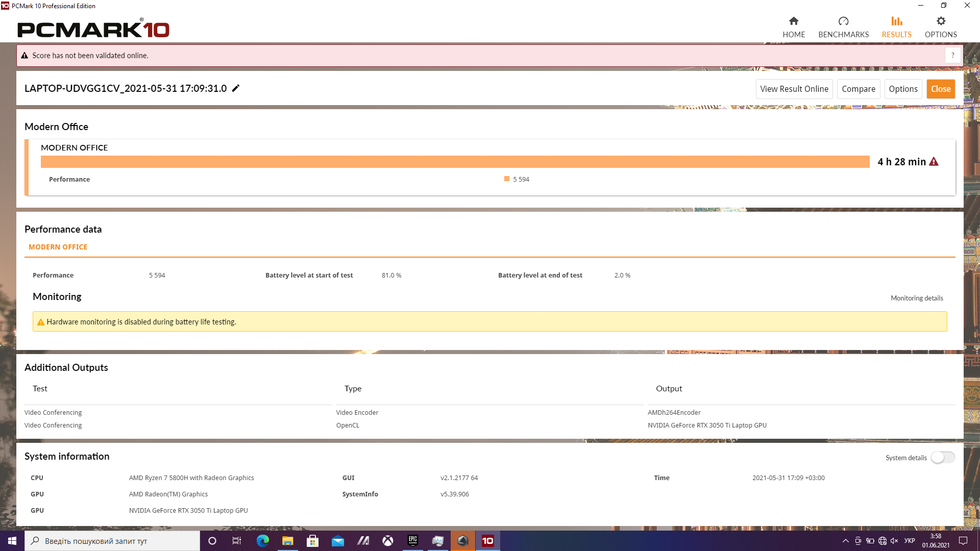Launch Microsoft Edge from taskbar
Screen dimensions: 980x551
263,541
